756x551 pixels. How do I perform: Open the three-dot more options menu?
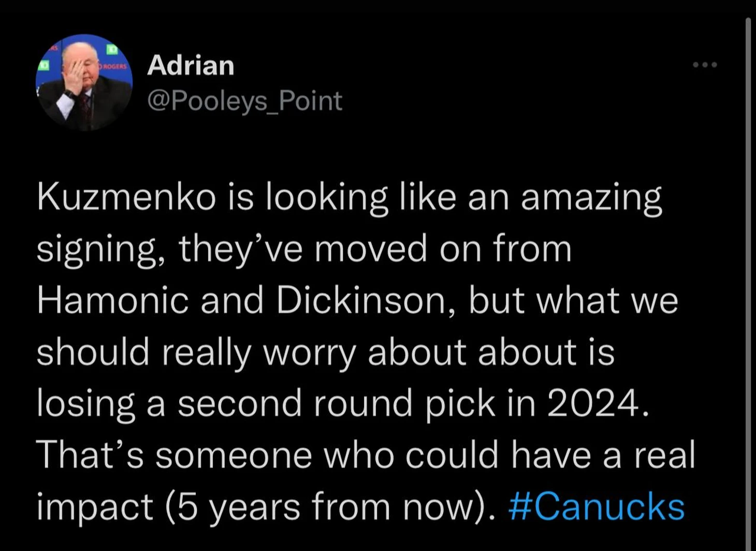click(x=705, y=65)
